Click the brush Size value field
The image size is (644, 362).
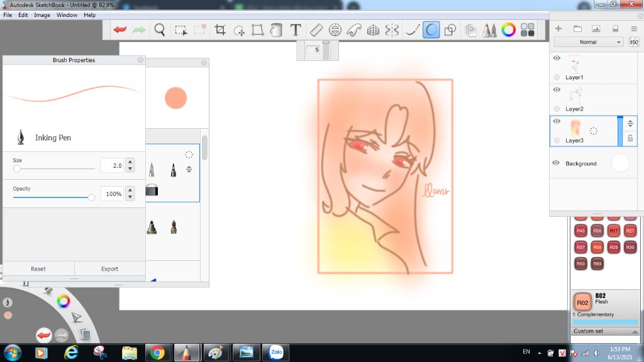112,165
